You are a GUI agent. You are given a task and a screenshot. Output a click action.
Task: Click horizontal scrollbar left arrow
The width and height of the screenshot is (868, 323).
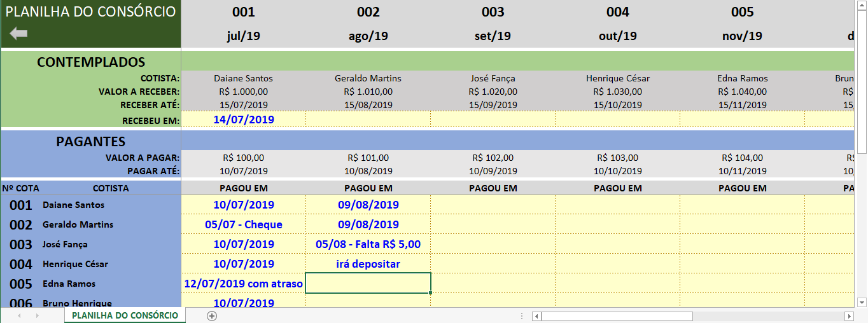click(x=536, y=316)
